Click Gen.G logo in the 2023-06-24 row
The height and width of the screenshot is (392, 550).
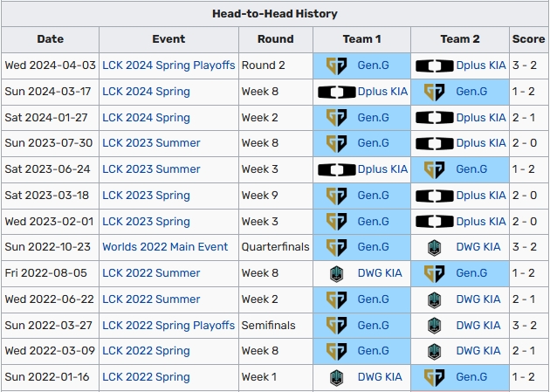pos(435,169)
